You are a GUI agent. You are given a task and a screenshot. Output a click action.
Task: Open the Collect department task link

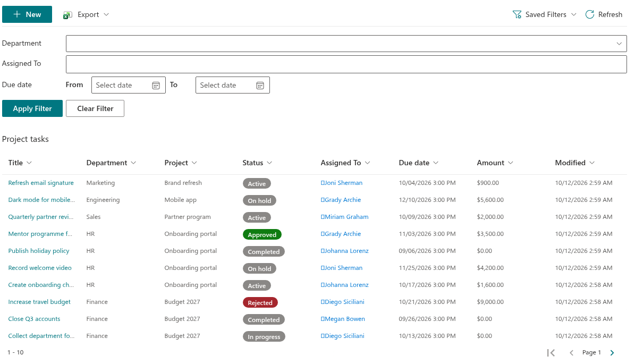tap(41, 336)
